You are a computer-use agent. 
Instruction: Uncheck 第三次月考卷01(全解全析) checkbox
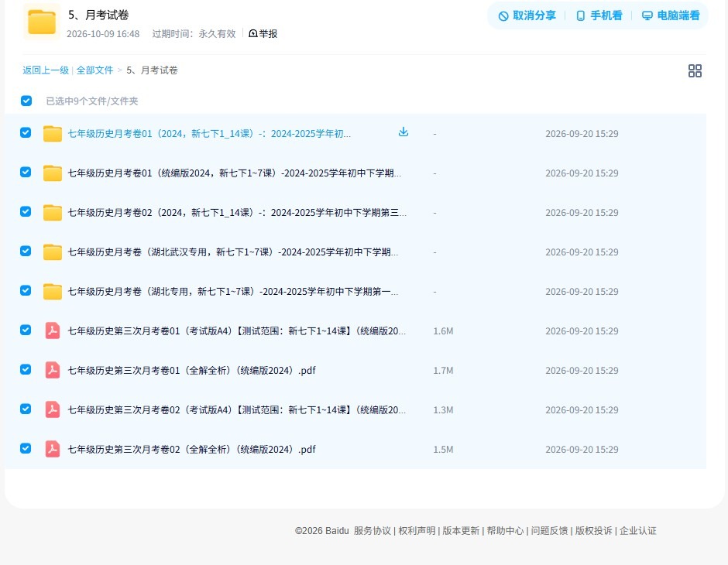coord(26,369)
